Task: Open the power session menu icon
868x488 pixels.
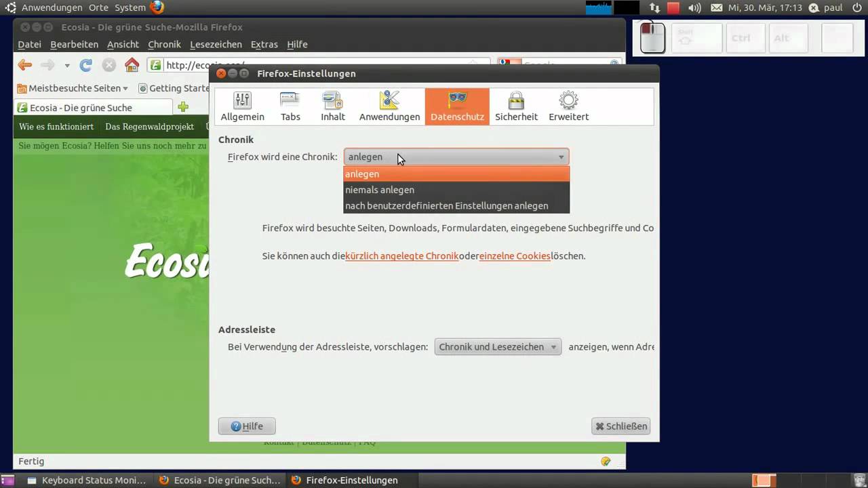Action: coord(856,7)
